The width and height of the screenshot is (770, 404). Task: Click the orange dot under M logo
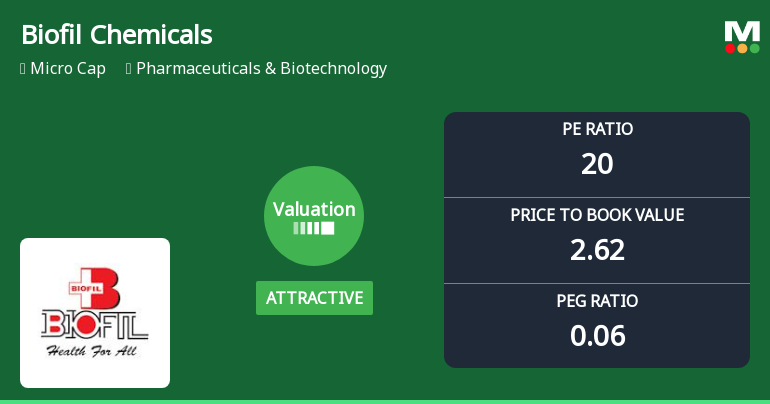coord(742,48)
